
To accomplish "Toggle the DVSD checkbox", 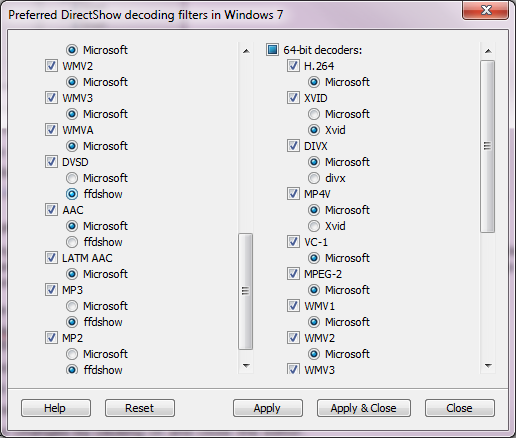I will [51, 162].
